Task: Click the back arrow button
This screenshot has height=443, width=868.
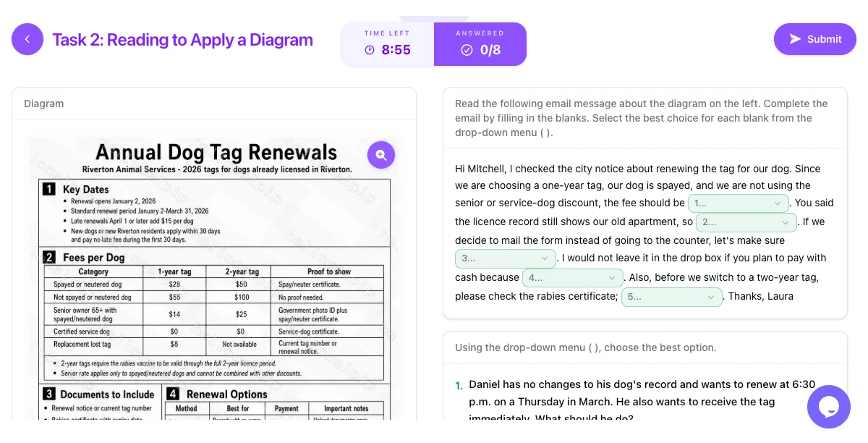Action: pos(27,39)
